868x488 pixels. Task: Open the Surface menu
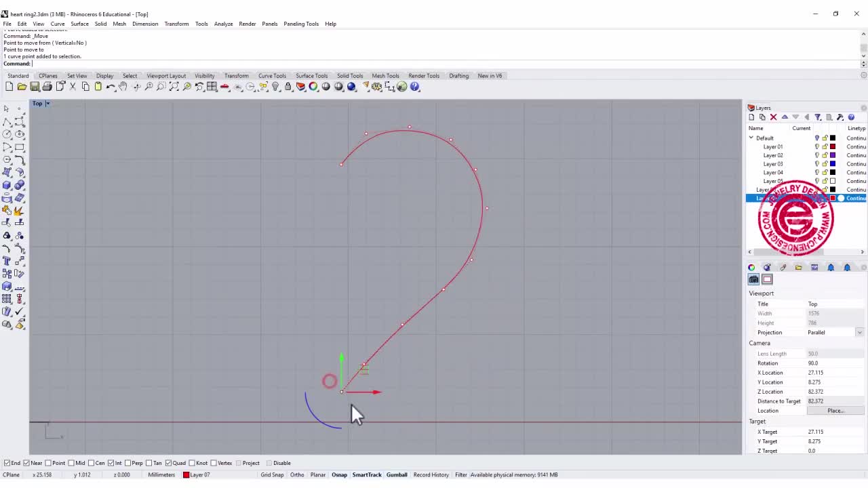(79, 24)
